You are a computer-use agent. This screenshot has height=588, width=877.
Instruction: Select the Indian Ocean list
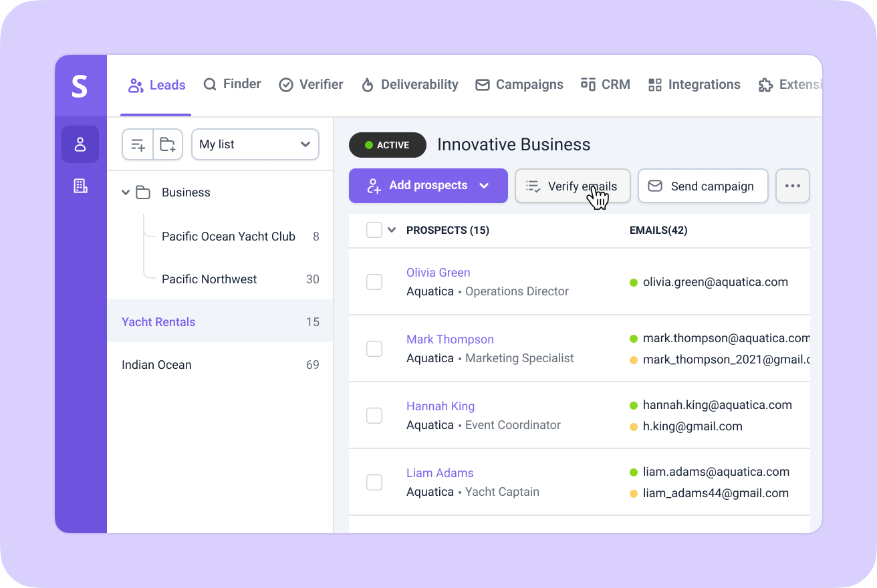(156, 365)
